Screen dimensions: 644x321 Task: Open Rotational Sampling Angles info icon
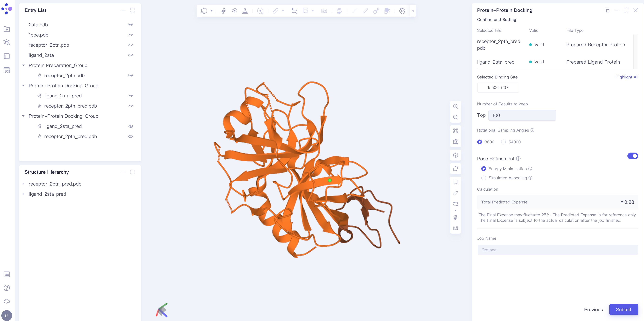(532, 130)
